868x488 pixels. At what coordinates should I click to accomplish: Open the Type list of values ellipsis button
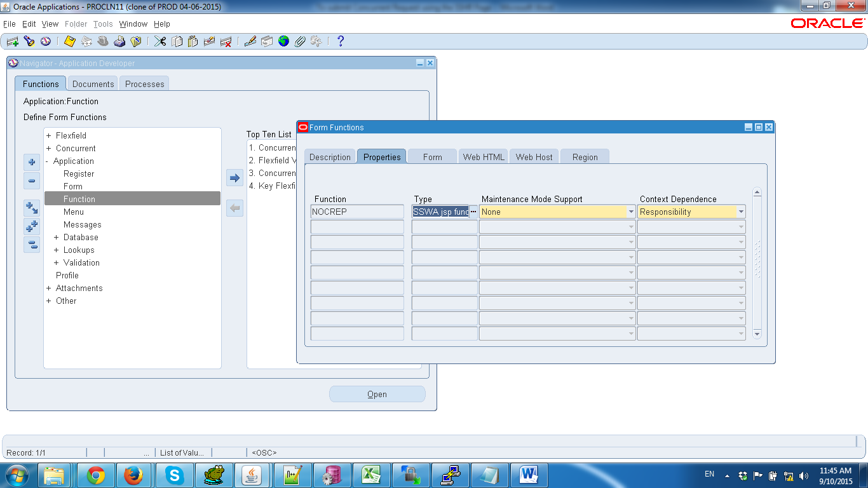point(473,212)
